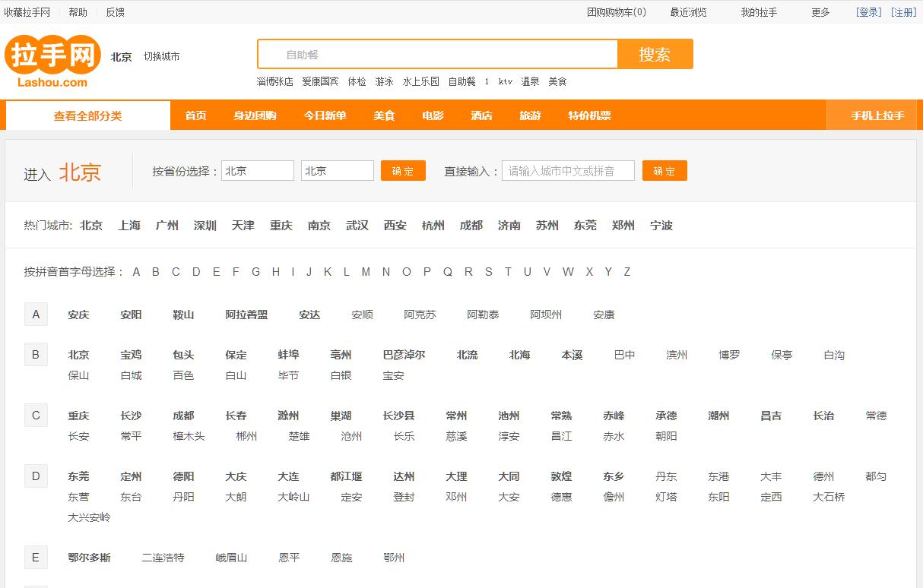Open the 团购购物车(0) shopping cart
This screenshot has height=588, width=923.
[x=617, y=12]
